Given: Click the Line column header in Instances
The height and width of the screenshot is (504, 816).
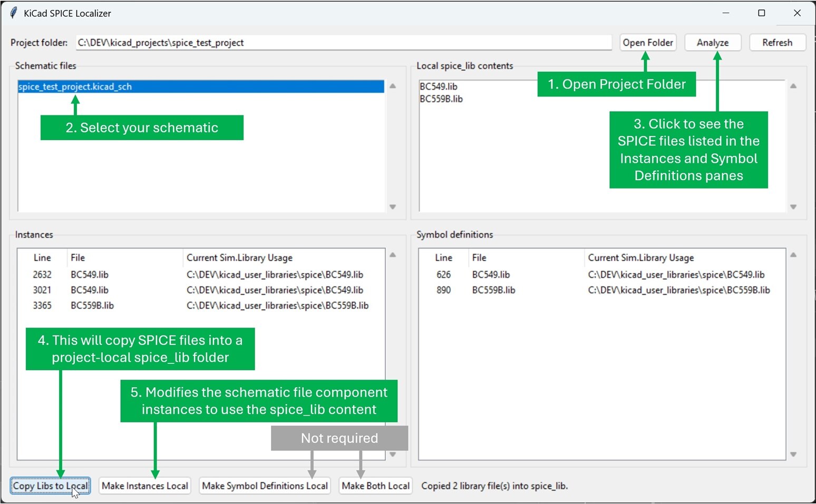Looking at the screenshot, I should click(x=42, y=258).
